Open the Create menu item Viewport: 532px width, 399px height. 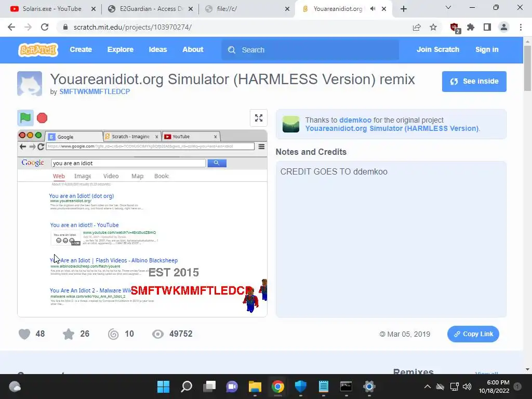81,49
